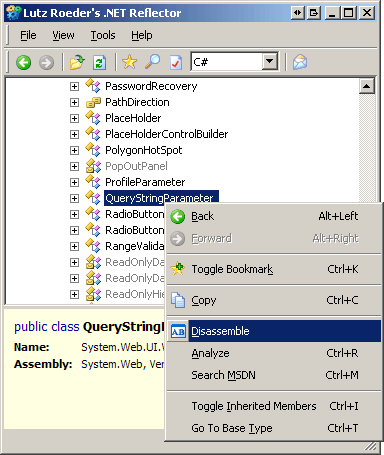This screenshot has width=384, height=455.
Task: Select the PopOutPanel tree item
Action: (x=136, y=166)
